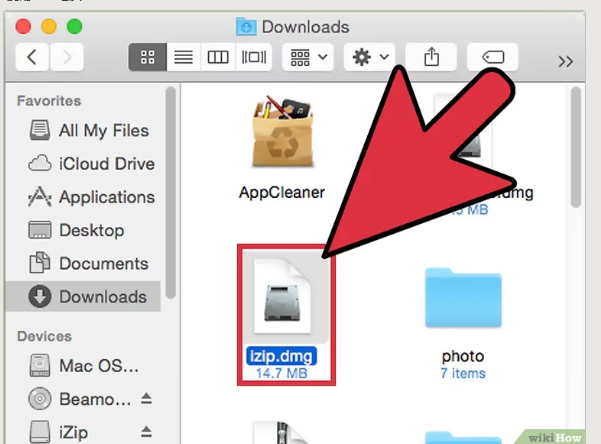Select the iZip volume in Devices
This screenshot has width=601, height=444.
(x=58, y=432)
